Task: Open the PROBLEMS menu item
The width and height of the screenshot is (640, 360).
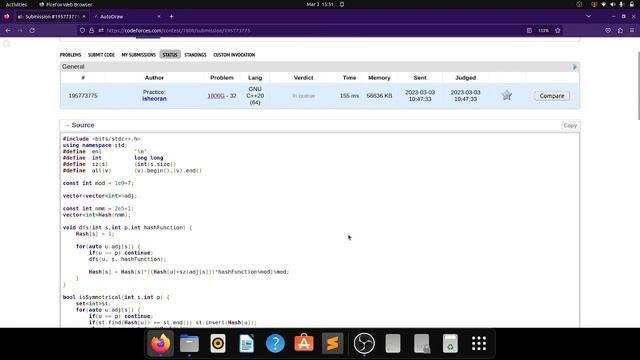Action: tap(71, 55)
